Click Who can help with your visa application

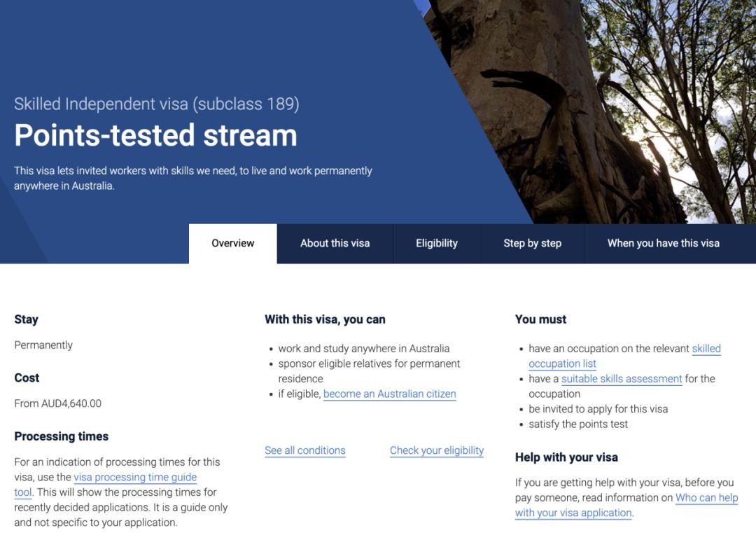(x=706, y=498)
